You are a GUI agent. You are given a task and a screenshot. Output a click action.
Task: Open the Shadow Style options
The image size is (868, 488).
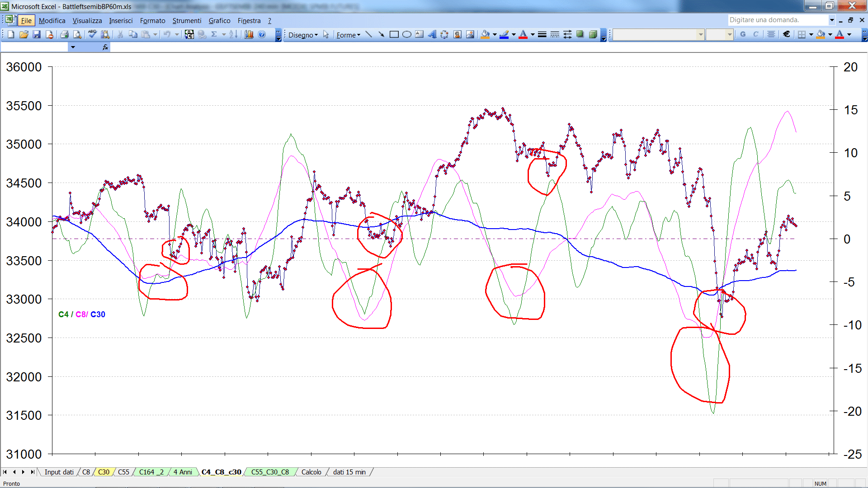[580, 34]
